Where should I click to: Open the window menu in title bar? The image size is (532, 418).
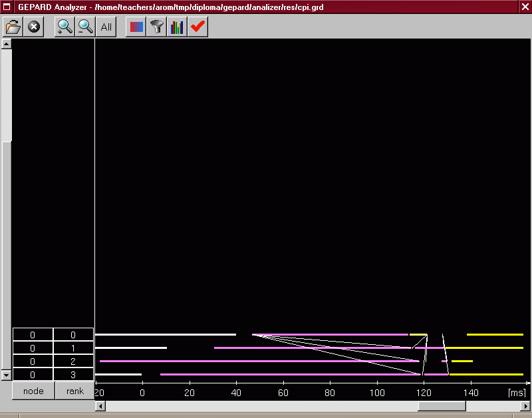7,7
